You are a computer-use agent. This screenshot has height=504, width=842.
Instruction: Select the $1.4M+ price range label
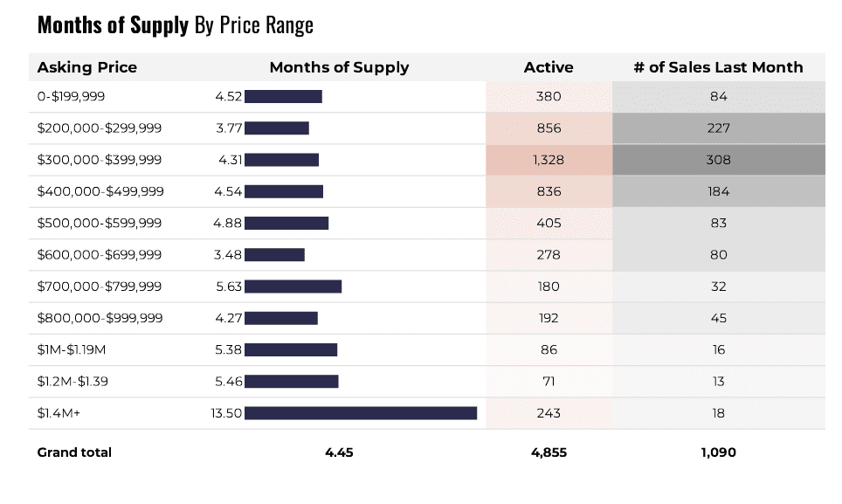[x=59, y=413]
